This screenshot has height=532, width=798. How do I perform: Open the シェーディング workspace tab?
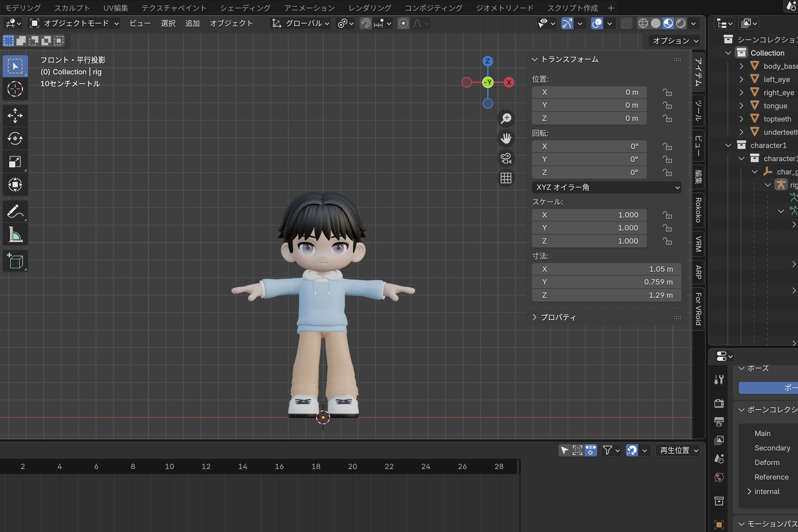click(245, 8)
